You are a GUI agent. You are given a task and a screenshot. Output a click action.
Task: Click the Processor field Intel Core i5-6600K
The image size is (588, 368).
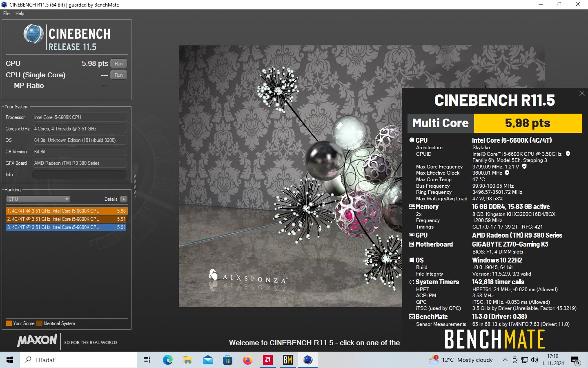(79, 117)
